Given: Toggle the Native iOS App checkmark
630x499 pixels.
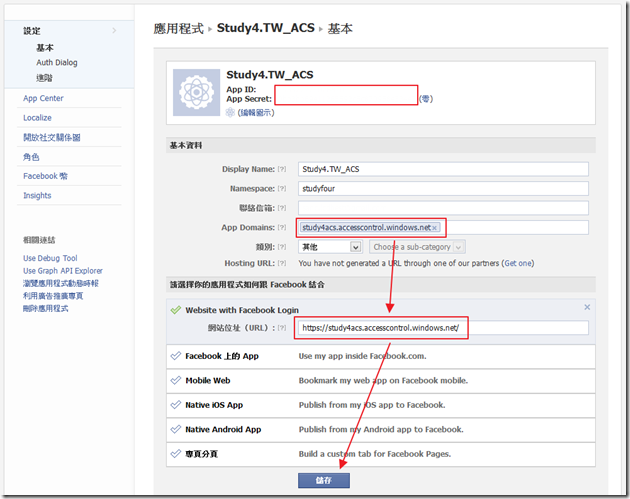Looking at the screenshot, I should (x=176, y=405).
